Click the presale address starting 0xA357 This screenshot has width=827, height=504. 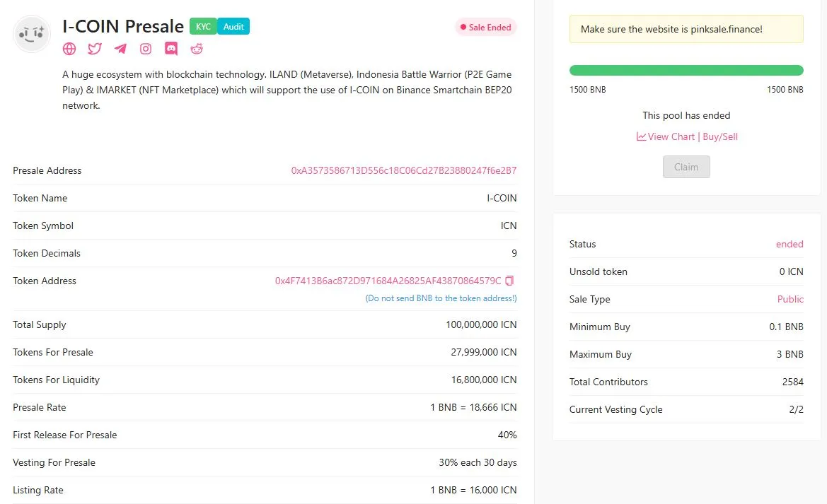(404, 170)
